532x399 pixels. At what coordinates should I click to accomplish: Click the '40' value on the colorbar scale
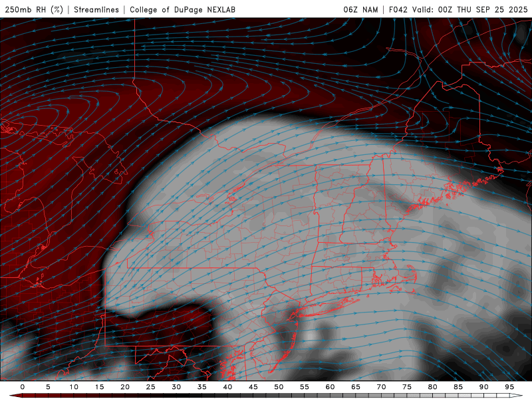tap(227, 387)
